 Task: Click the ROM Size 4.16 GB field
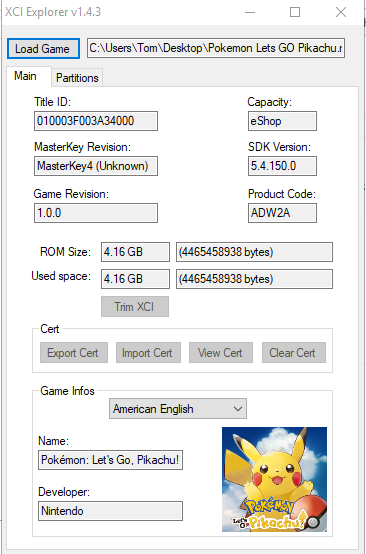[135, 252]
